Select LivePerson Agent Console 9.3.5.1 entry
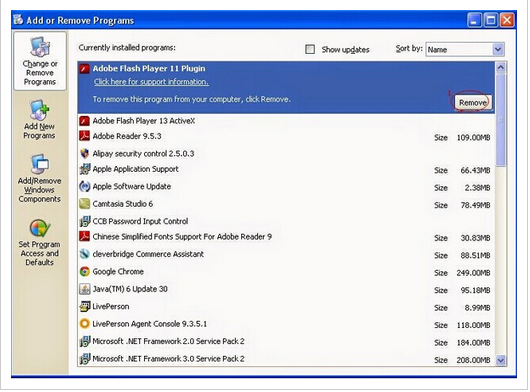This screenshot has width=530, height=392. click(286, 324)
